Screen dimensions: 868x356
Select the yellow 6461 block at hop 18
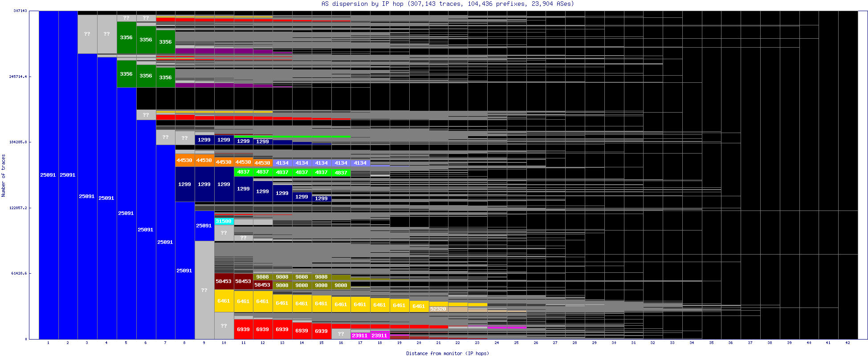(x=380, y=305)
